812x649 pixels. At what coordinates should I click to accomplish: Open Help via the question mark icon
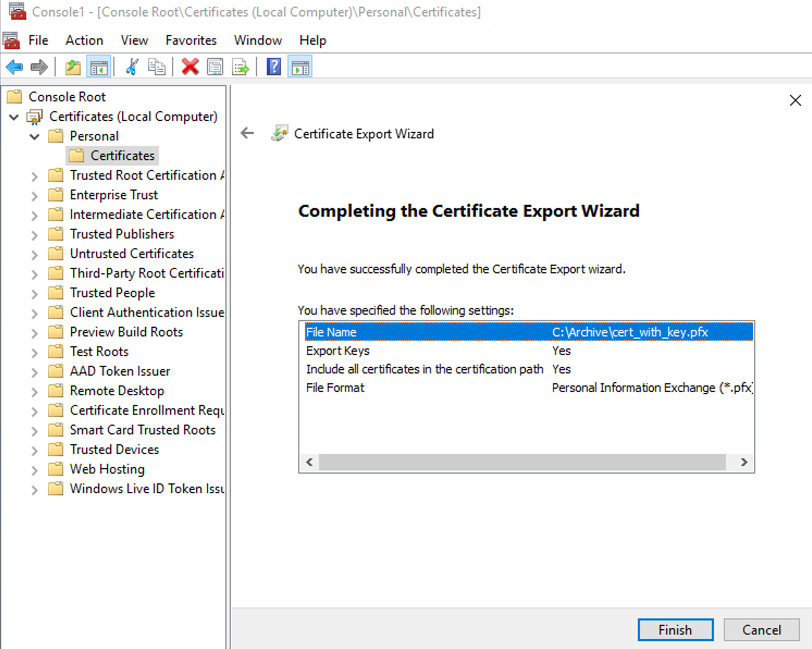pyautogui.click(x=274, y=68)
